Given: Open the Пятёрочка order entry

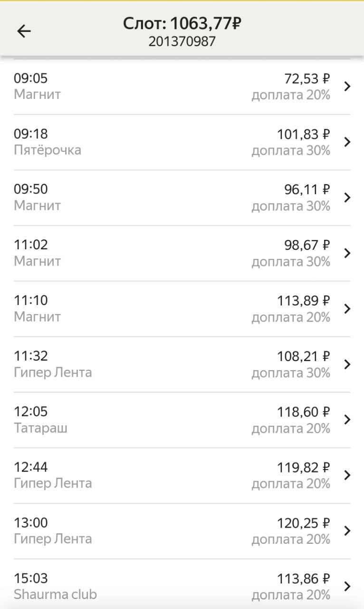Looking at the screenshot, I should point(48,150).
